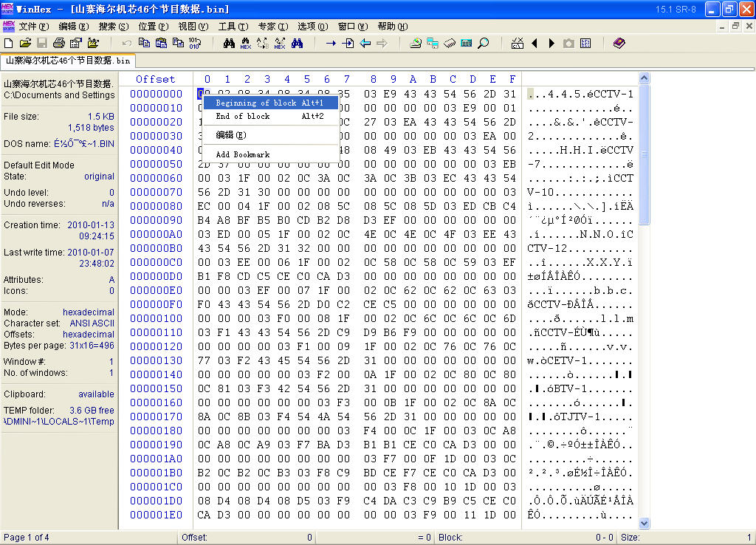Click the Page 1 of 4 status field
The image size is (756, 545).
point(89,538)
